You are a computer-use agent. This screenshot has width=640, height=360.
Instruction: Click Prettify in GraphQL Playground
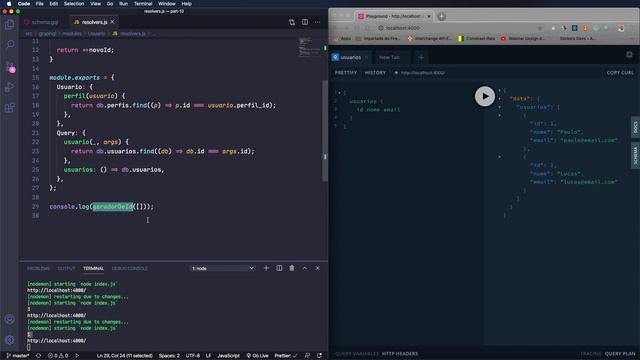[346, 73]
